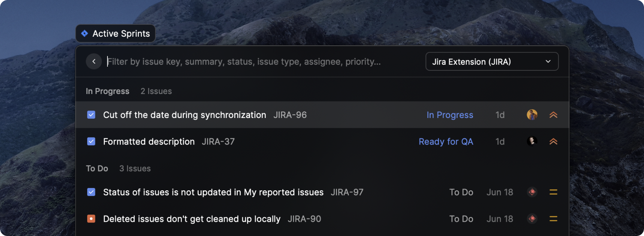644x236 pixels.
Task: Click task type icon for JIRA-96
Action: pyautogui.click(x=91, y=115)
